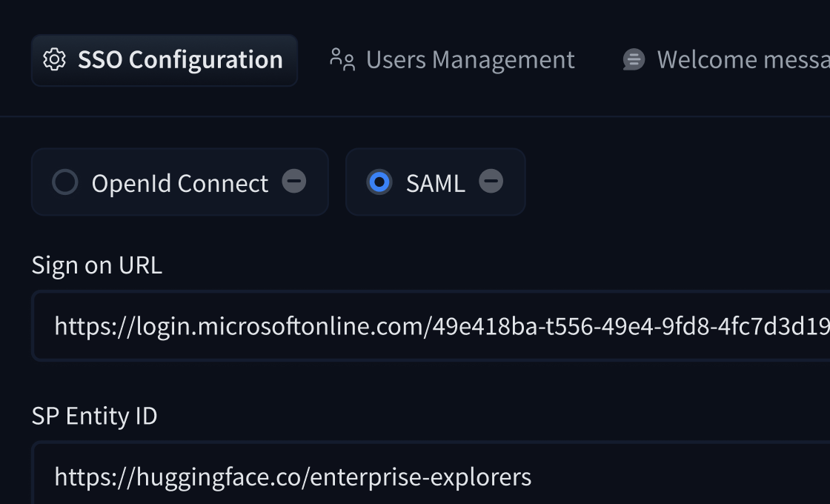Screen dimensions: 830x504
Task: Click the speech bubble icon beside Welcome message
Action: (633, 59)
